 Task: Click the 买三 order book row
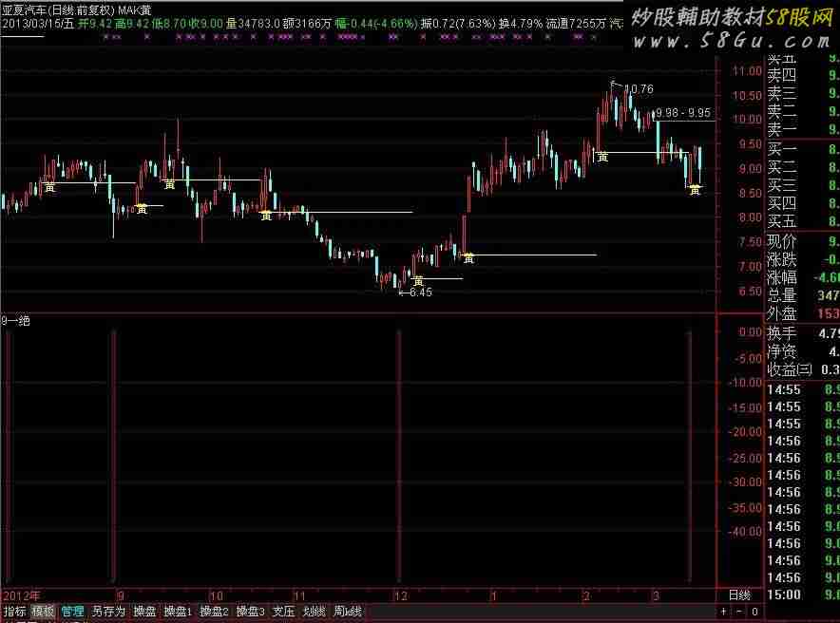click(803, 185)
